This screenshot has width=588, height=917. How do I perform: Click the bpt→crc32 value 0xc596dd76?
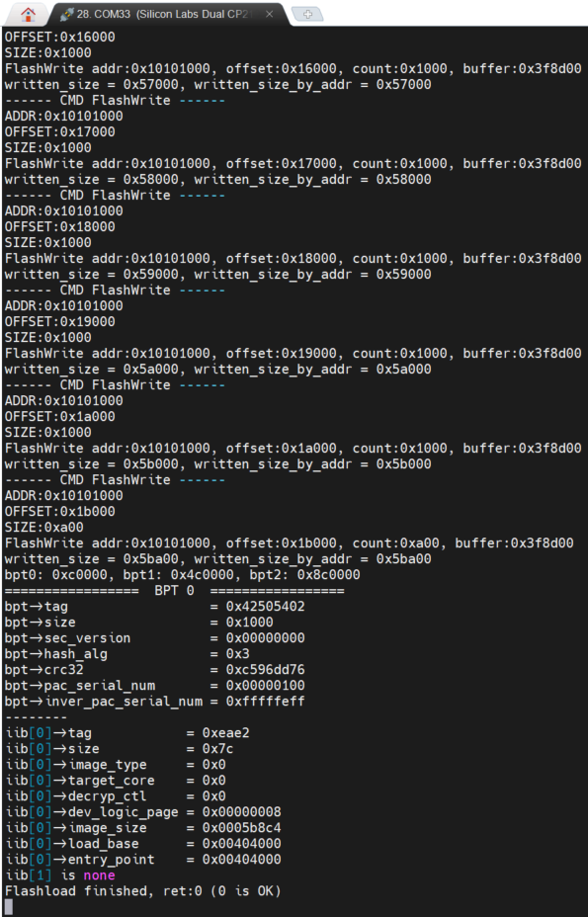(x=265, y=670)
